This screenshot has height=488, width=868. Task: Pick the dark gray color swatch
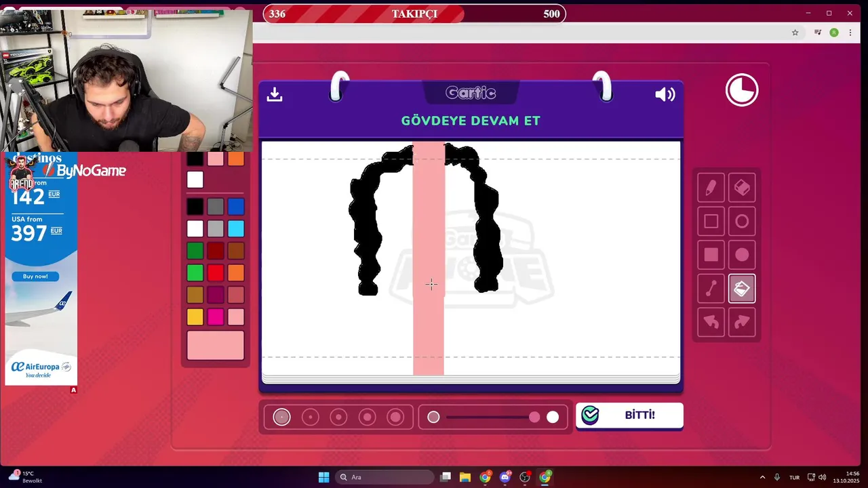[x=215, y=207]
